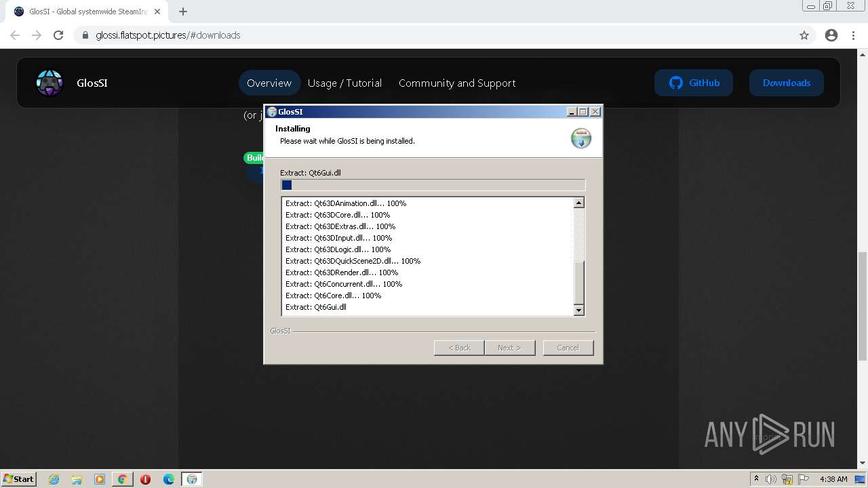868x488 pixels.
Task: Bookmark this page with the star icon
Action: (x=804, y=35)
